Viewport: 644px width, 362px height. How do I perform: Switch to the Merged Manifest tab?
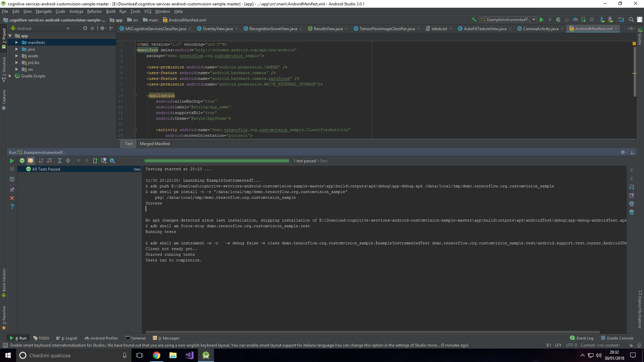point(154,143)
